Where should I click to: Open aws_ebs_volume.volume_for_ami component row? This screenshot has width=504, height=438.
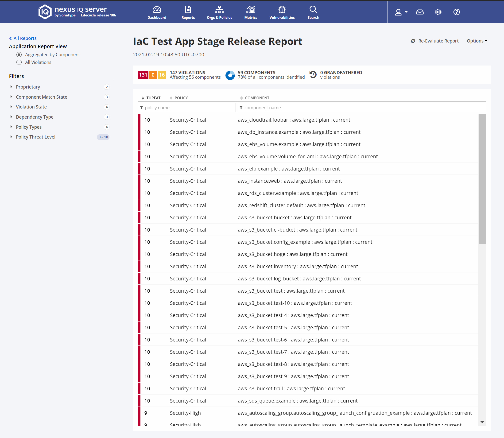pos(308,156)
